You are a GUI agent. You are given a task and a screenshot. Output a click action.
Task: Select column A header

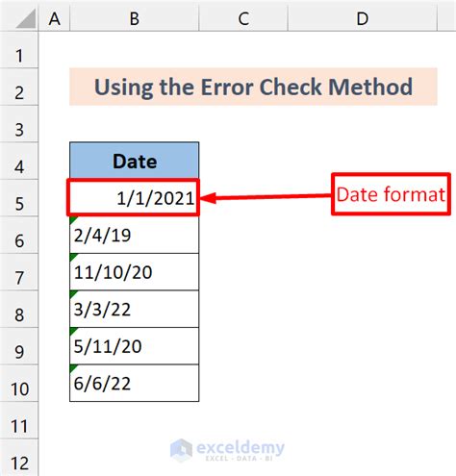coord(54,18)
